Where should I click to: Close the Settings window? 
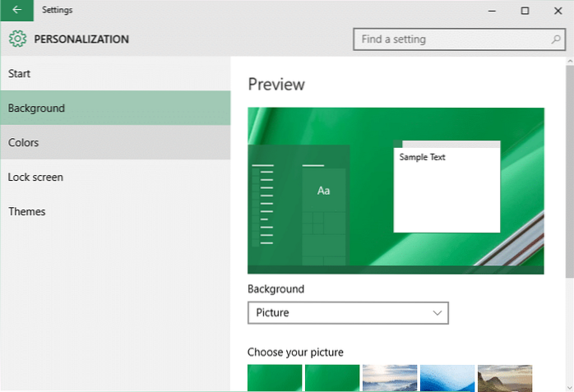tap(558, 11)
